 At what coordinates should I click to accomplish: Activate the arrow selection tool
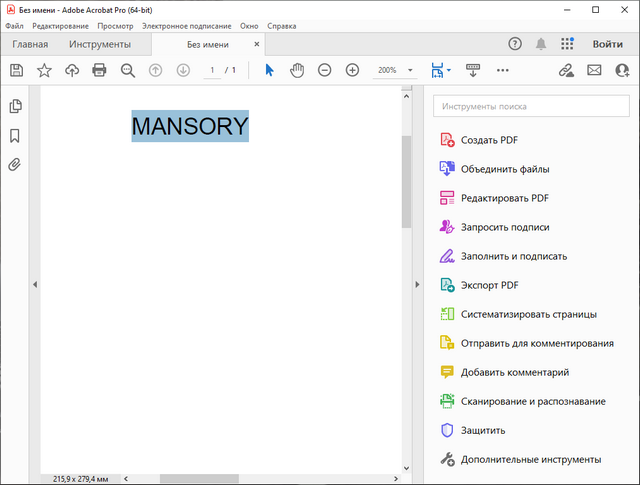click(269, 70)
